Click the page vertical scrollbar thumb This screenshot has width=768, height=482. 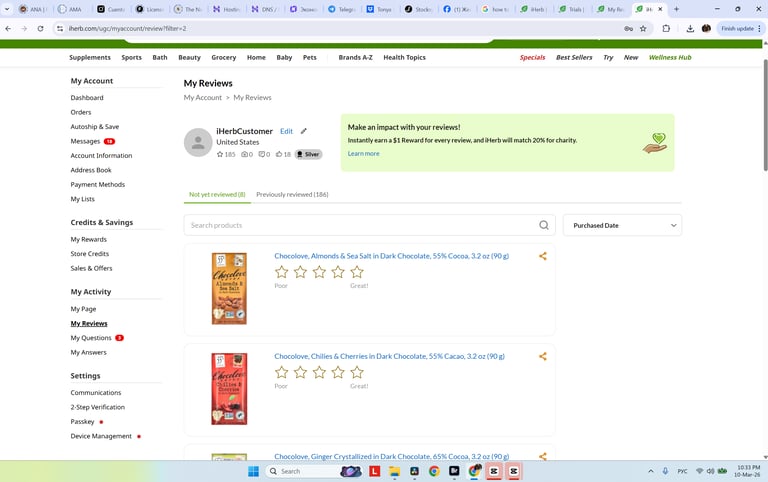tap(765, 115)
